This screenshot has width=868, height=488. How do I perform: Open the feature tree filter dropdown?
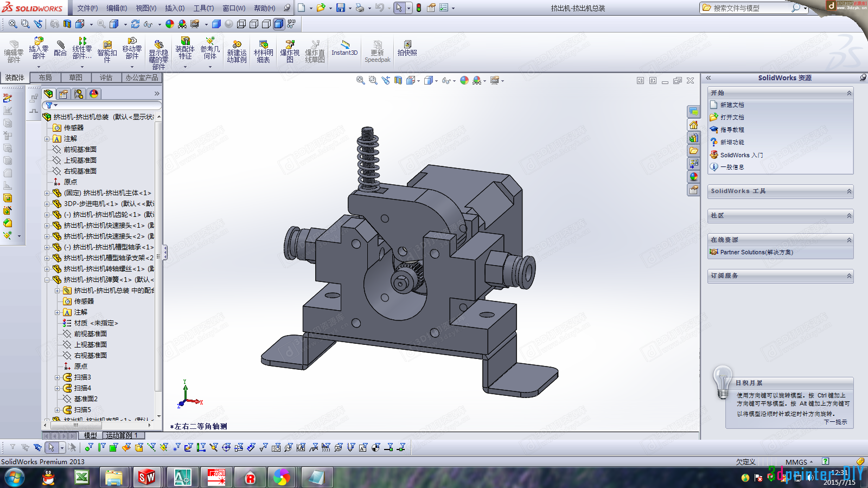(52, 105)
